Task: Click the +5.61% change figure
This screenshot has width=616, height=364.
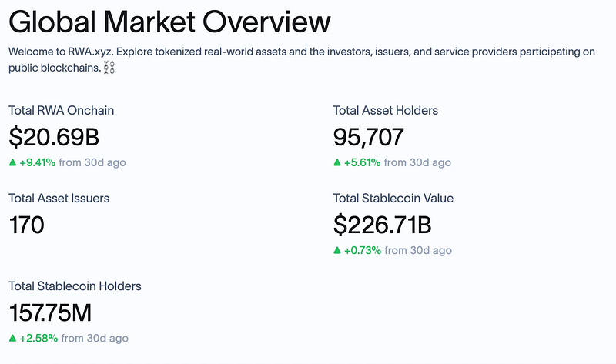Action: click(363, 162)
